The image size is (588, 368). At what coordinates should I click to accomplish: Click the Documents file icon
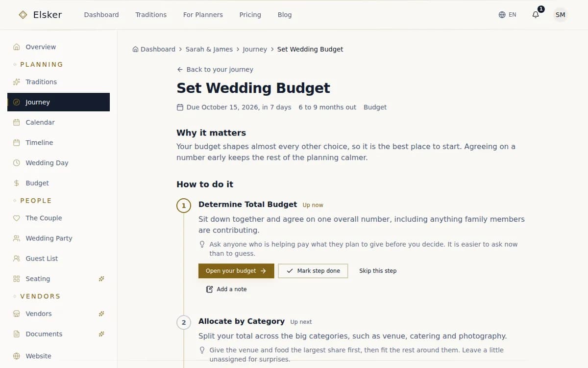16,334
